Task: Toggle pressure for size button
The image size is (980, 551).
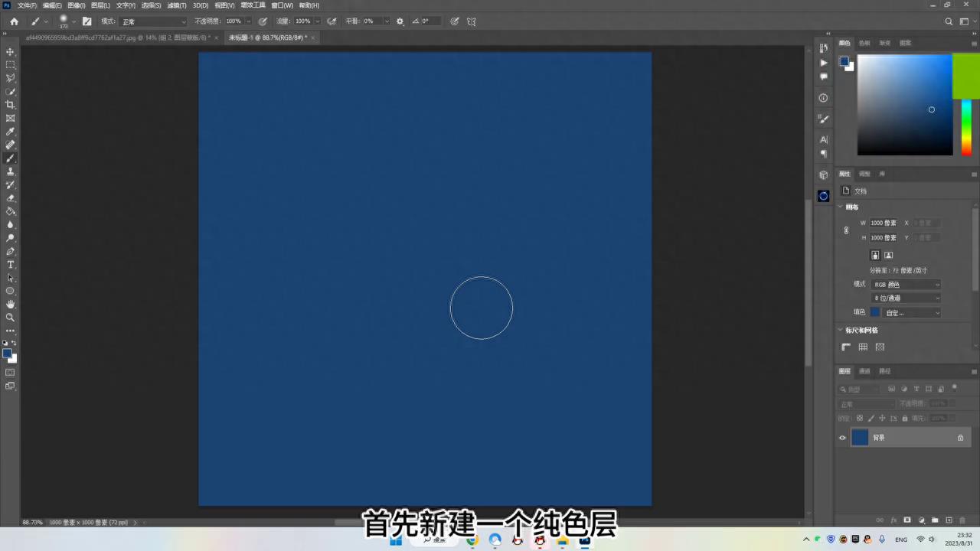Action: 455,21
